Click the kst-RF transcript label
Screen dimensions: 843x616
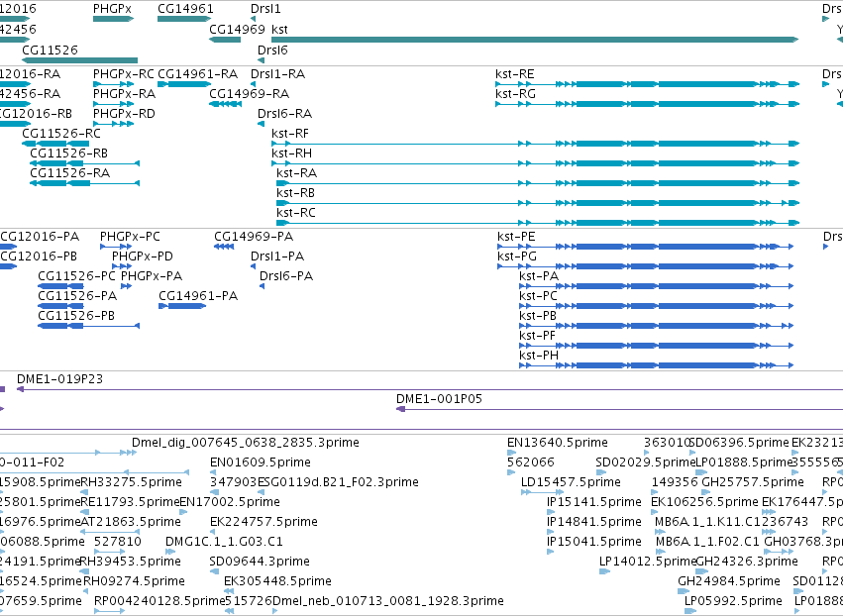coord(290,134)
